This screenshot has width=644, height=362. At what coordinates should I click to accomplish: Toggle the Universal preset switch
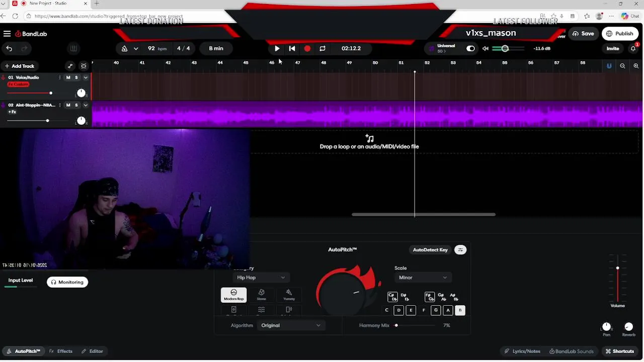[x=470, y=48]
